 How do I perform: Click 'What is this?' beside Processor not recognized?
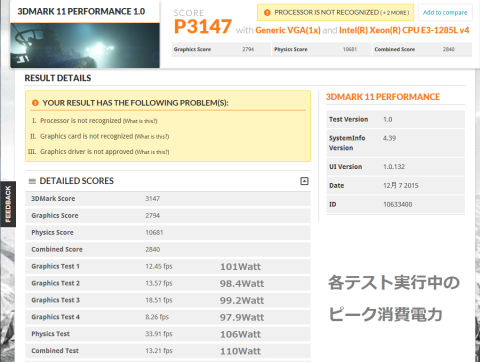(x=140, y=121)
